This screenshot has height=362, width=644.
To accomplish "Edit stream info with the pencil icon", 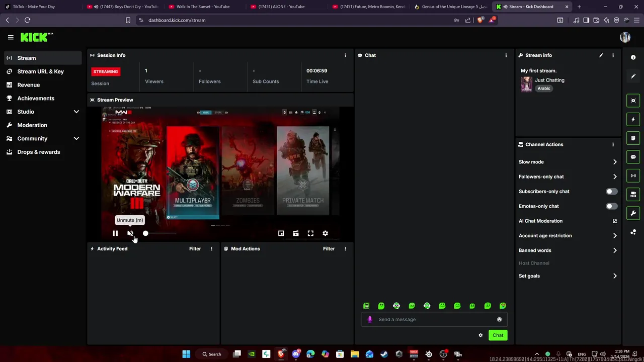I will click(x=601, y=55).
